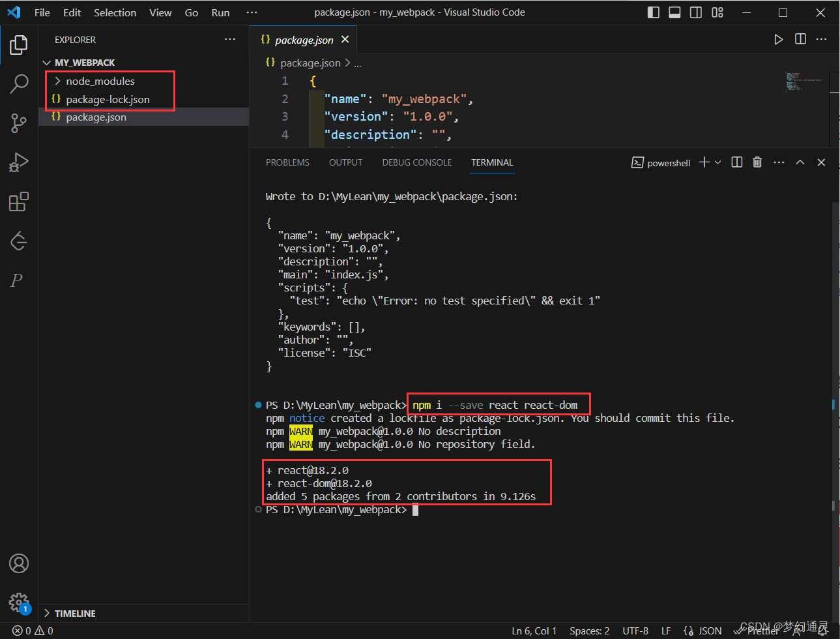Open editor More Actions ellipsis
The image size is (840, 639).
[x=821, y=39]
